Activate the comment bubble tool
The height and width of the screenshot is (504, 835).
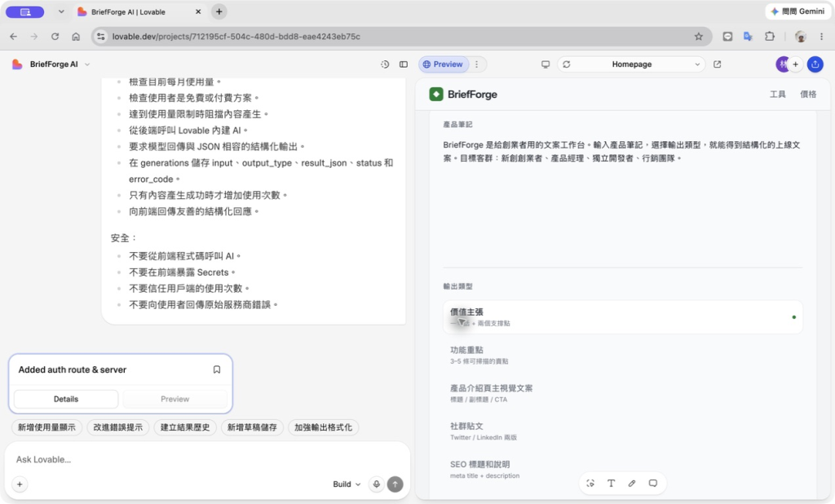coord(653,484)
